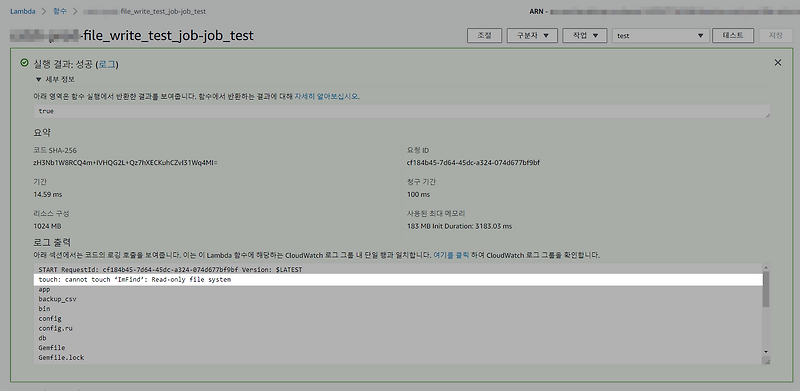Expand the test event selector combo box
Screen dimensions: 800x391
coord(660,36)
